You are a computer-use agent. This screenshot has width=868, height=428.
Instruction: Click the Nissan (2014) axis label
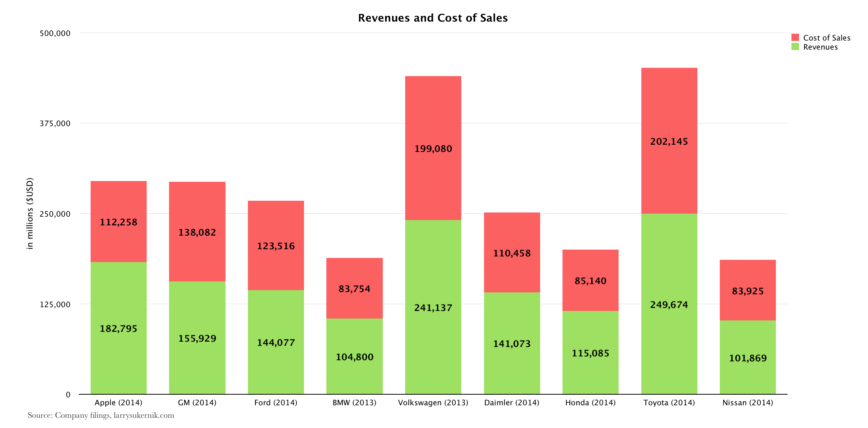coord(748,403)
